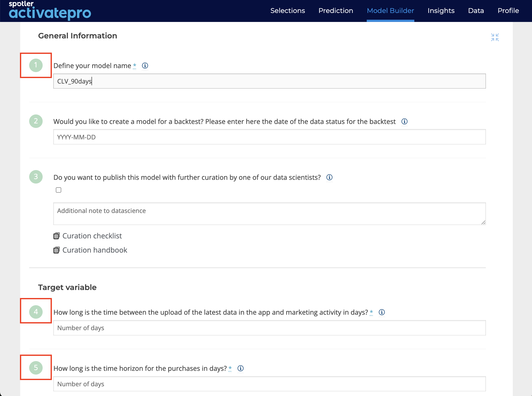
Task: Click the 'General Information' heading
Action: (78, 36)
